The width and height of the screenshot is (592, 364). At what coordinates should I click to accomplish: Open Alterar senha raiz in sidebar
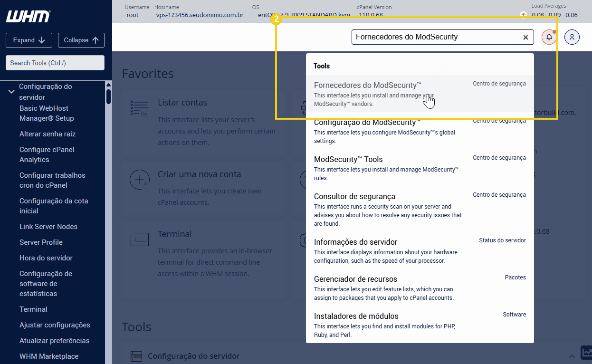48,134
